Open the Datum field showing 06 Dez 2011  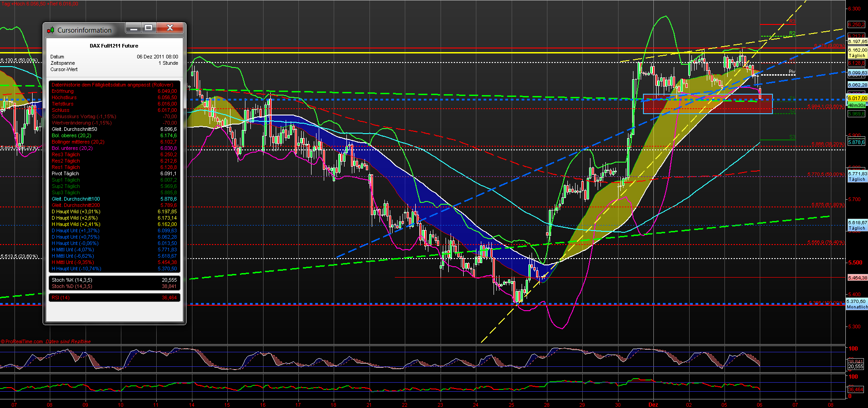coord(158,57)
